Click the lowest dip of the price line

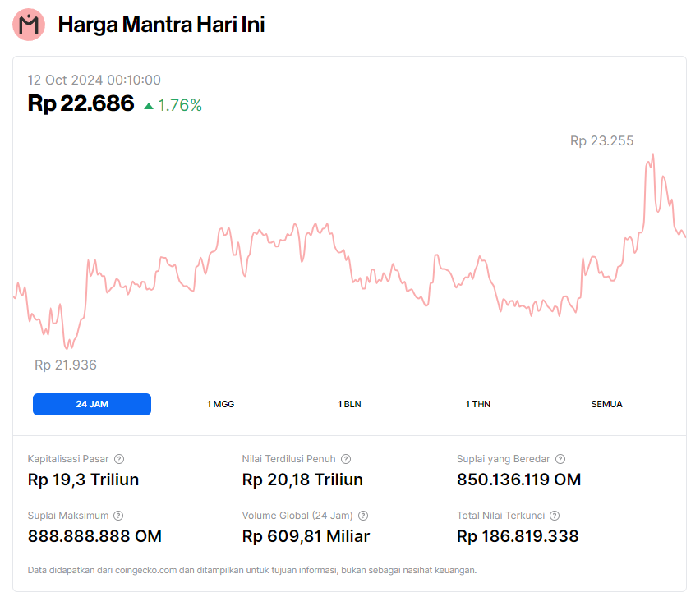[x=69, y=347]
